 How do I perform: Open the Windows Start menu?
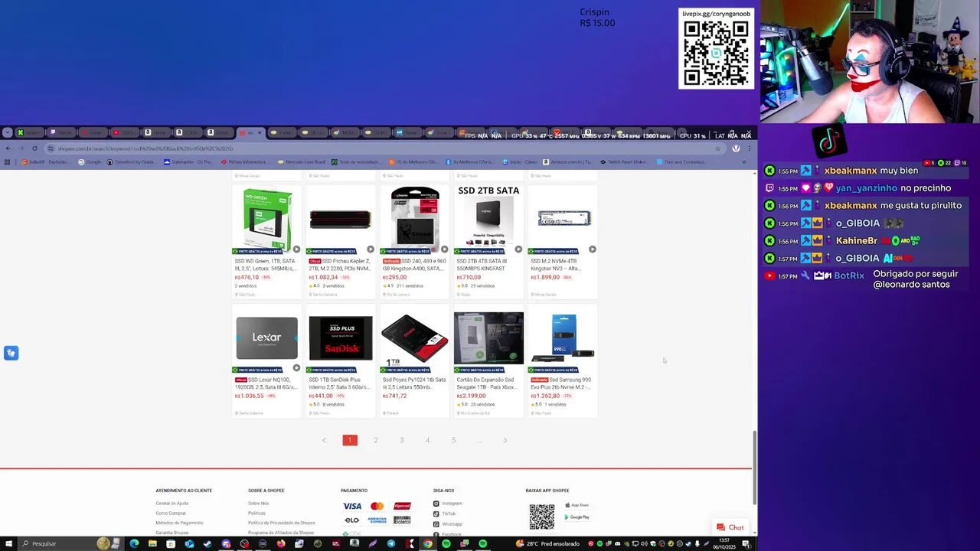click(8, 543)
